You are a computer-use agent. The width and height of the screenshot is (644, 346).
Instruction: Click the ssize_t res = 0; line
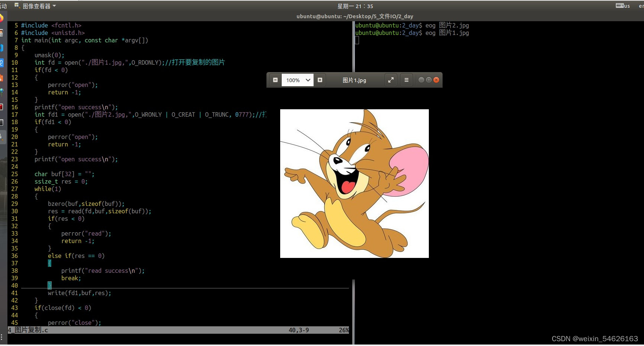[x=61, y=181]
